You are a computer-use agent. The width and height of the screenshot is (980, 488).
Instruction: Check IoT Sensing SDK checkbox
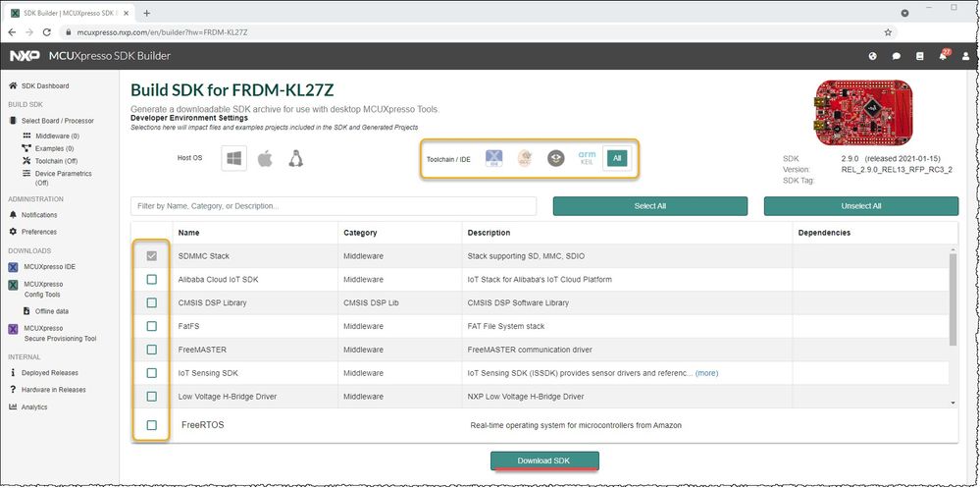151,373
